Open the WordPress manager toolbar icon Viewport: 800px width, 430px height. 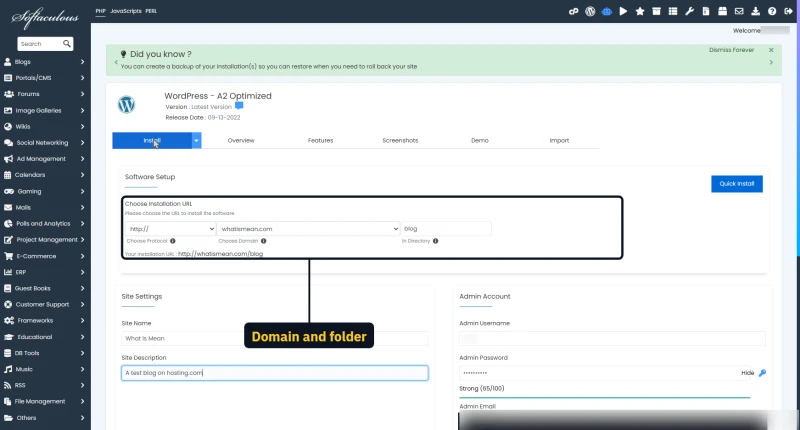(590, 11)
